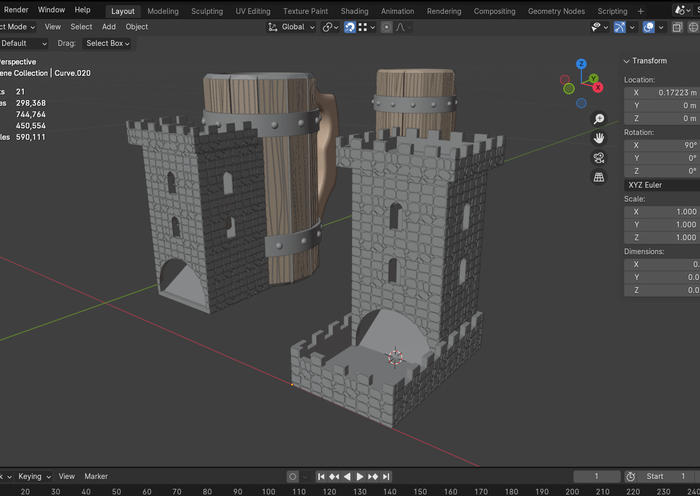Switch perspective/orthographic with the grid icon

(599, 177)
